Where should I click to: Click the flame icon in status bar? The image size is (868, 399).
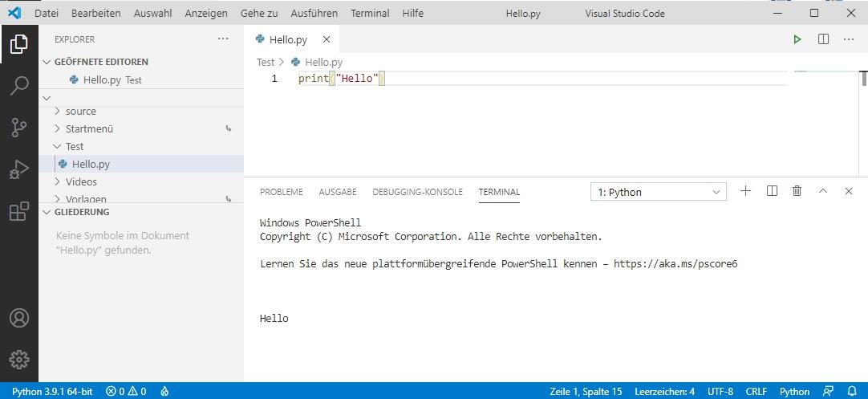(x=164, y=391)
